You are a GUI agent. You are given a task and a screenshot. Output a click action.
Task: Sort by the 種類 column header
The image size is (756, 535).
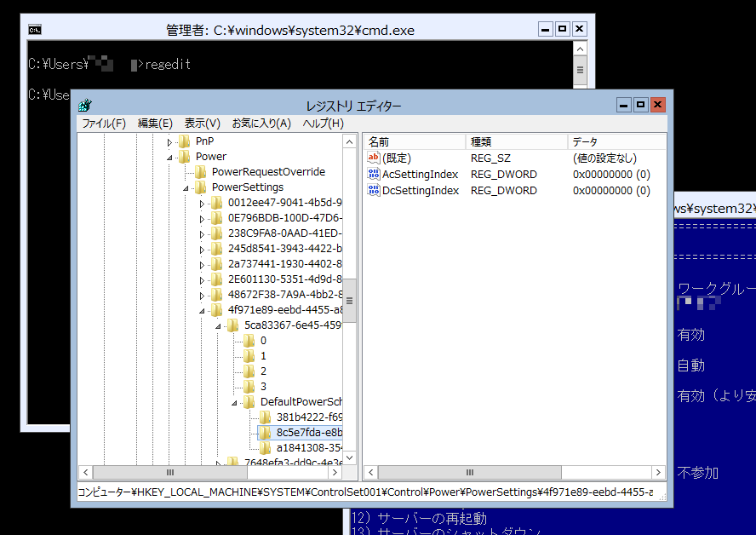(517, 141)
